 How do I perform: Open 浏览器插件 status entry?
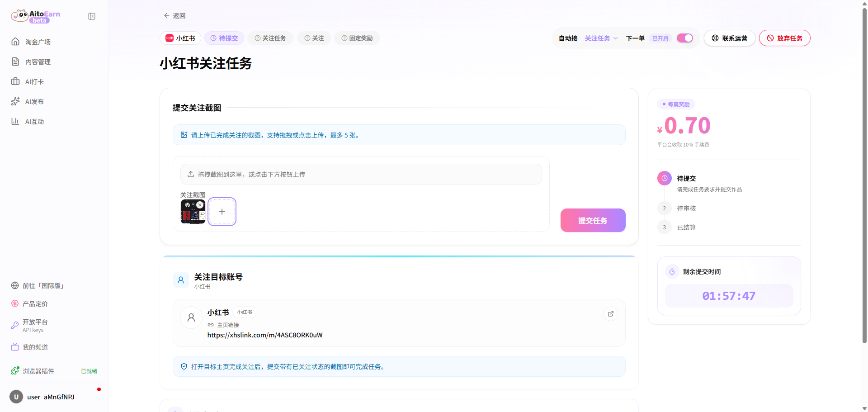[x=54, y=371]
